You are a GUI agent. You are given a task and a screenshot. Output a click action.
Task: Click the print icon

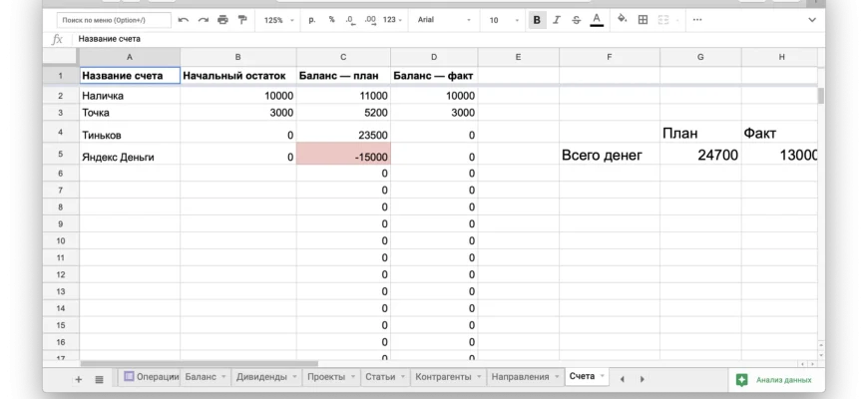pos(222,20)
